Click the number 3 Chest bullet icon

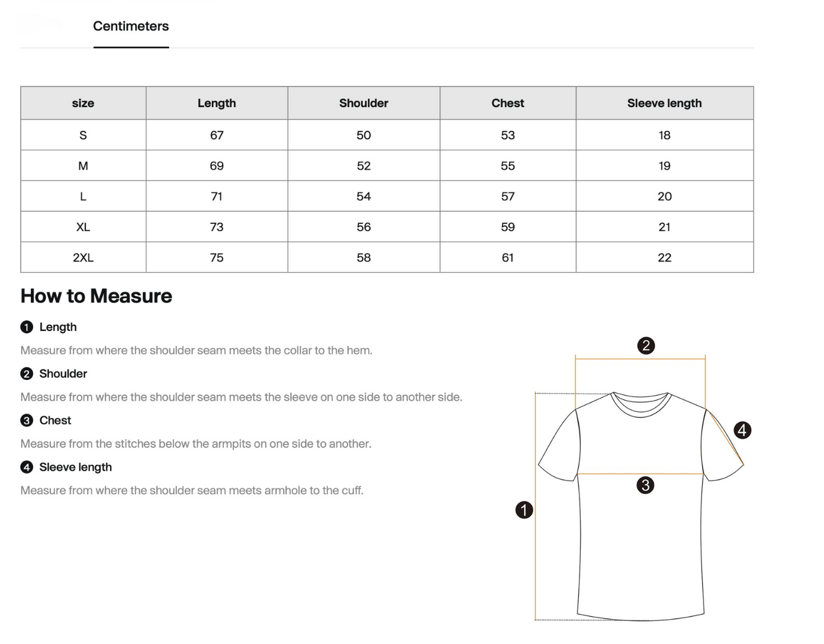27,421
